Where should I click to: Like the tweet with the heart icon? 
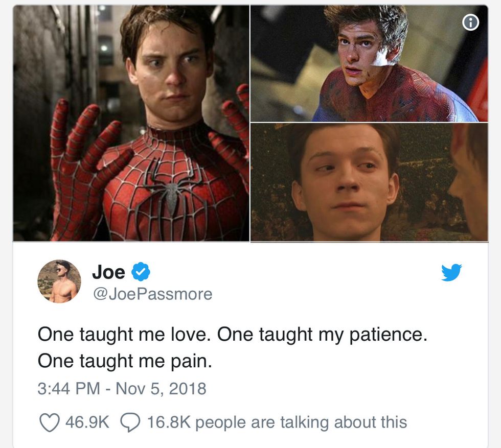click(49, 422)
